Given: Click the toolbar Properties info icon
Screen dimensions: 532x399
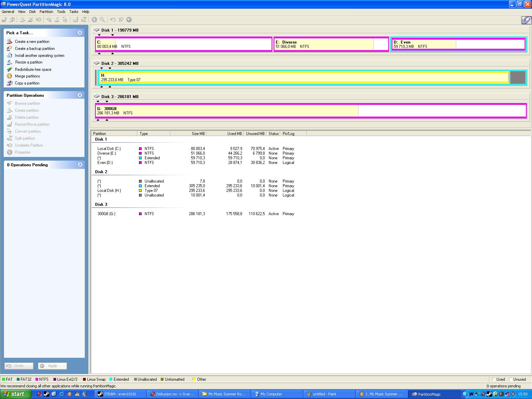Looking at the screenshot, I should 94,20.
